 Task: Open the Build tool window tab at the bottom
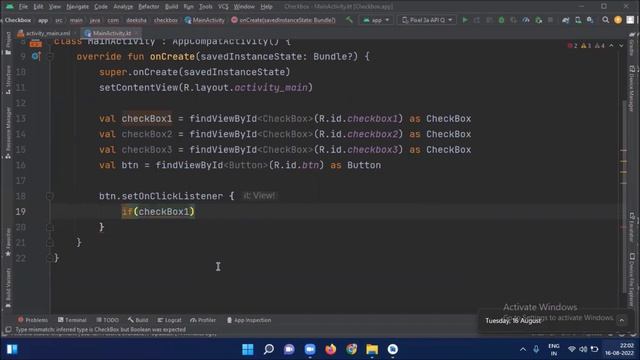tap(138, 320)
